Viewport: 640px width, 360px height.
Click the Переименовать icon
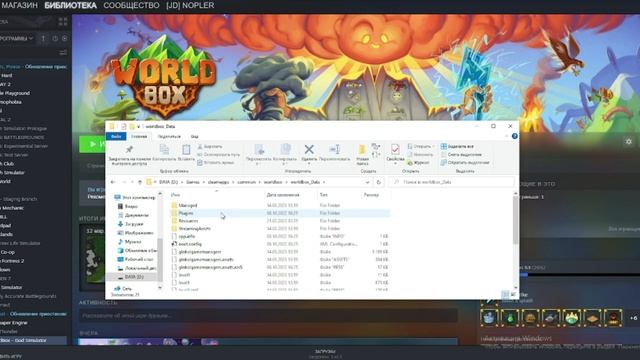(334, 149)
